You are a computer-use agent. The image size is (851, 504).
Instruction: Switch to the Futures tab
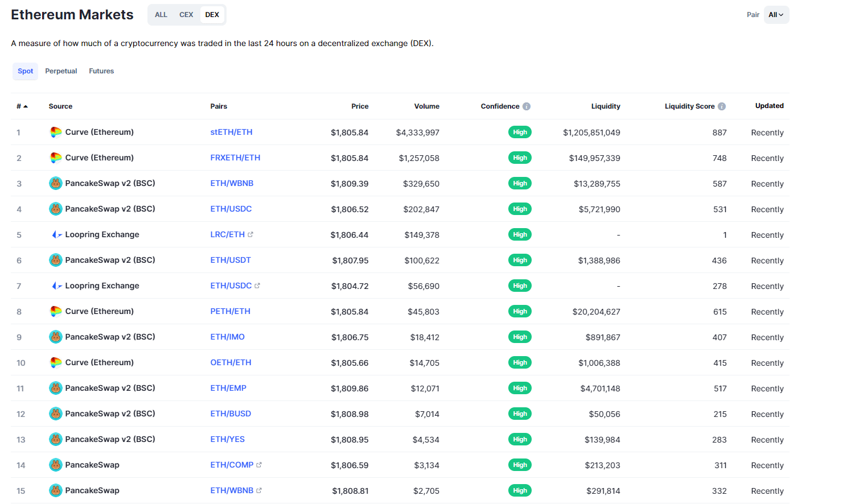tap(101, 71)
